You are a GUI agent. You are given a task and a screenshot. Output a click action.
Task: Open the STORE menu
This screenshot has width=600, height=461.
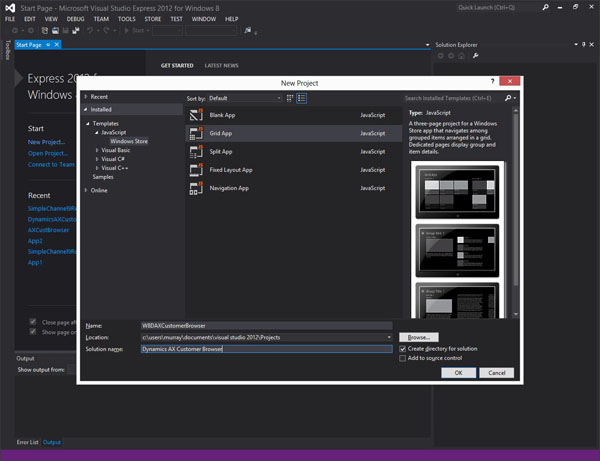click(153, 19)
